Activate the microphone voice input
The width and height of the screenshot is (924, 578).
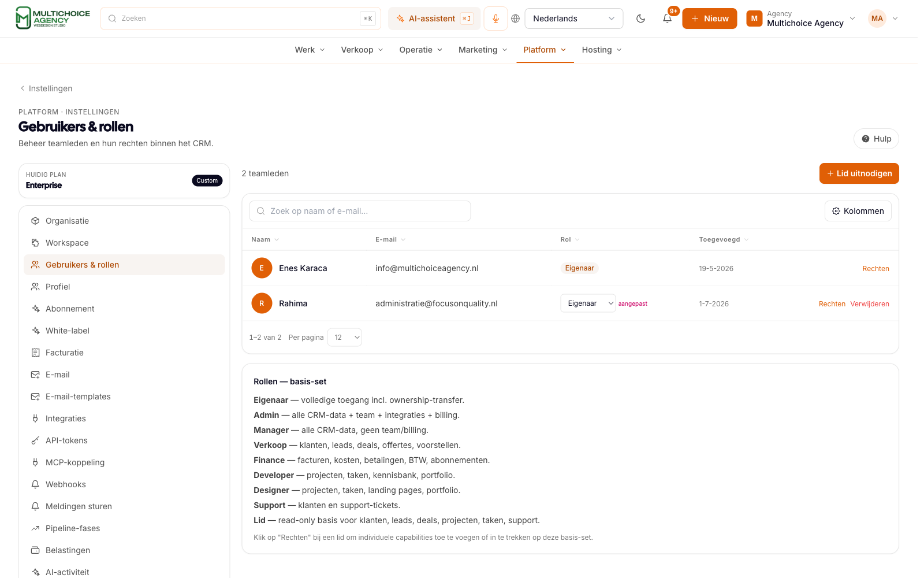point(495,18)
